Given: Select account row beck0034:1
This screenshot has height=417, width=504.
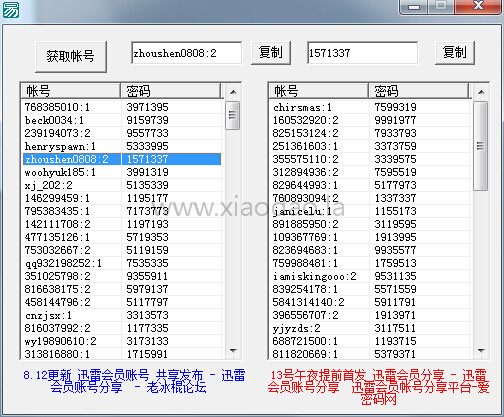Looking at the screenshot, I should click(x=122, y=120).
